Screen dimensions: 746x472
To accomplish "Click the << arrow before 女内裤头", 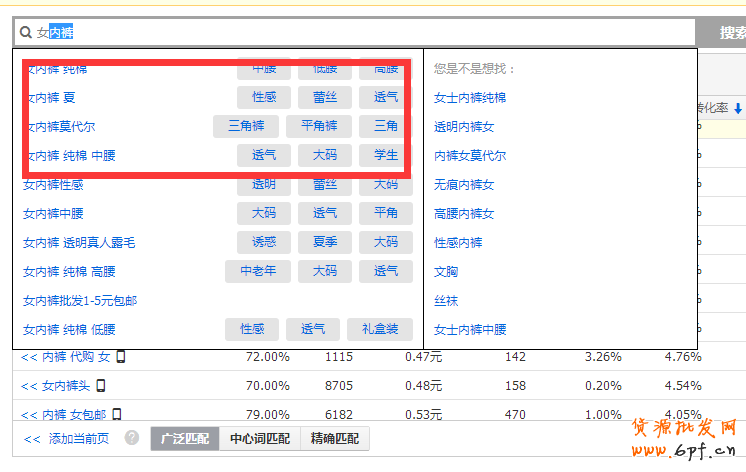I will pyautogui.click(x=30, y=385).
